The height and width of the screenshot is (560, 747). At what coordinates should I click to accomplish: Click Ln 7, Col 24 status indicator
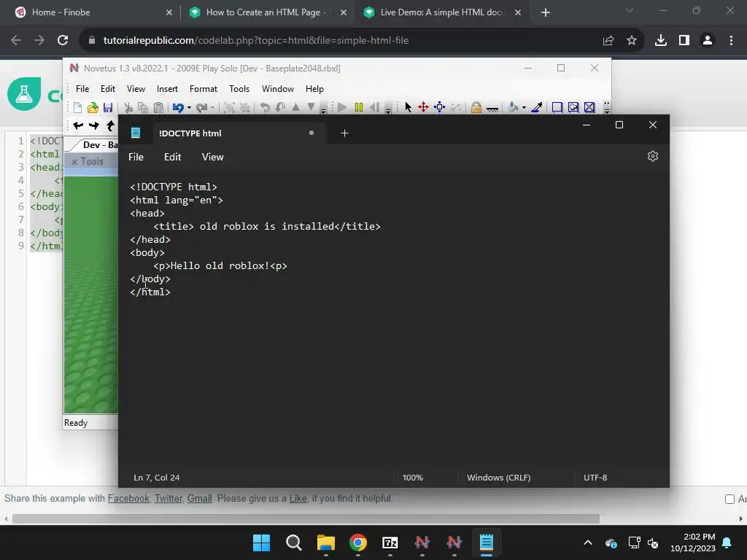click(157, 477)
